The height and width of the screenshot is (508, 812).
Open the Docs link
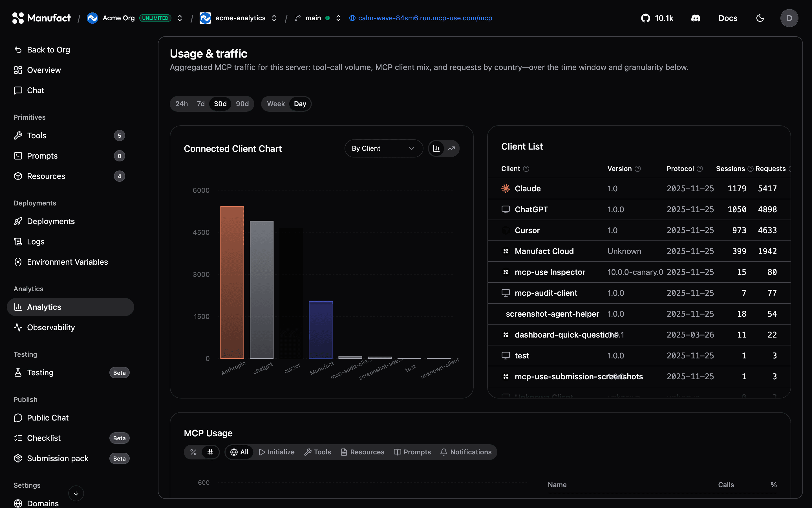pos(728,18)
